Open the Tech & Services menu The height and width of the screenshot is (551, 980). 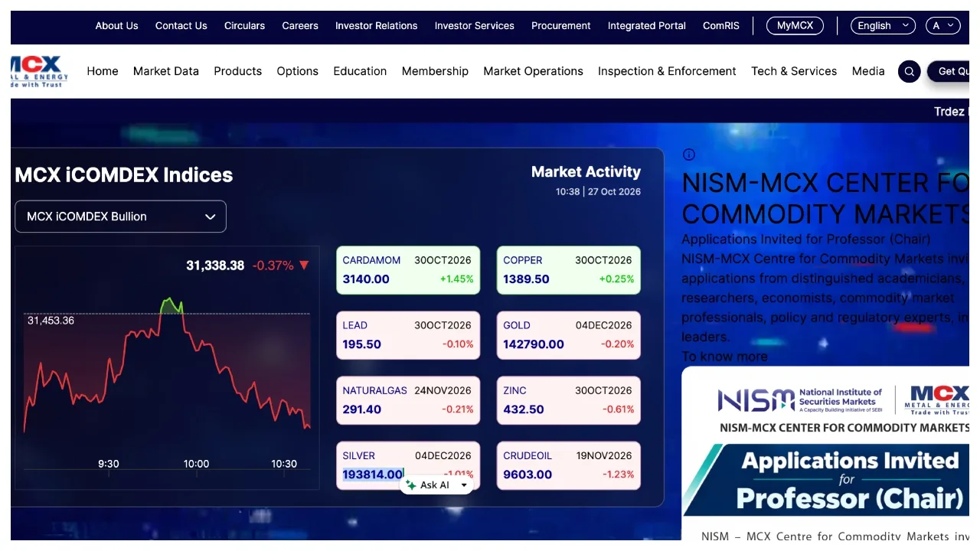794,71
